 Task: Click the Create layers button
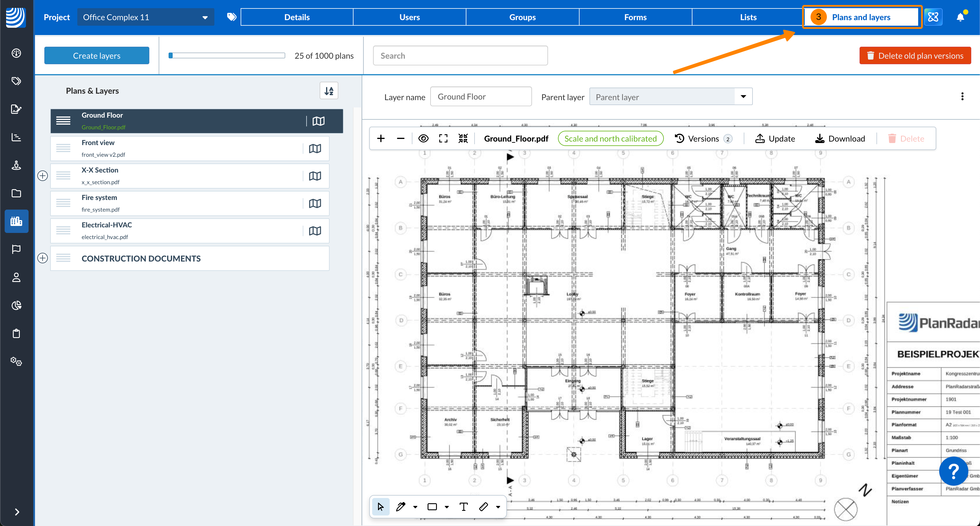[97, 55]
